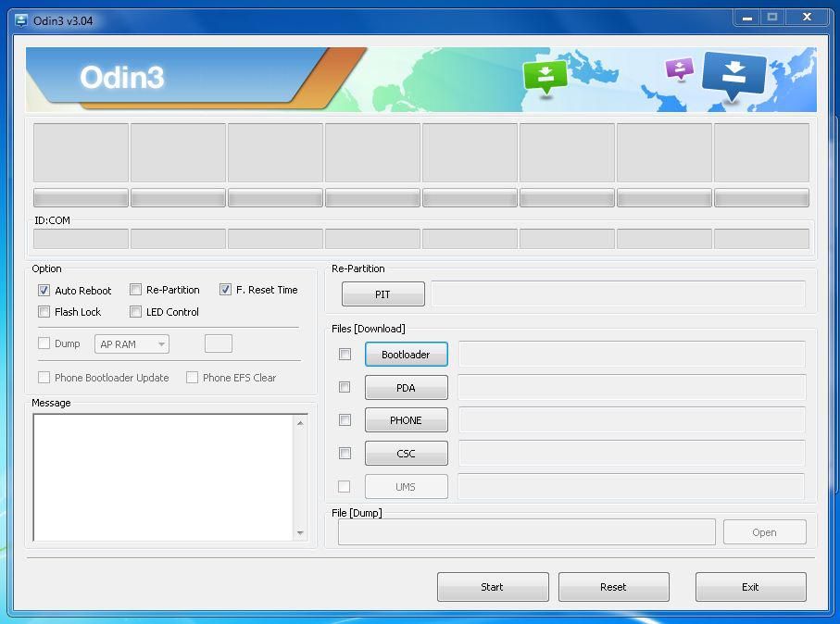
Task: Click the PHONE file path field
Action: click(632, 420)
